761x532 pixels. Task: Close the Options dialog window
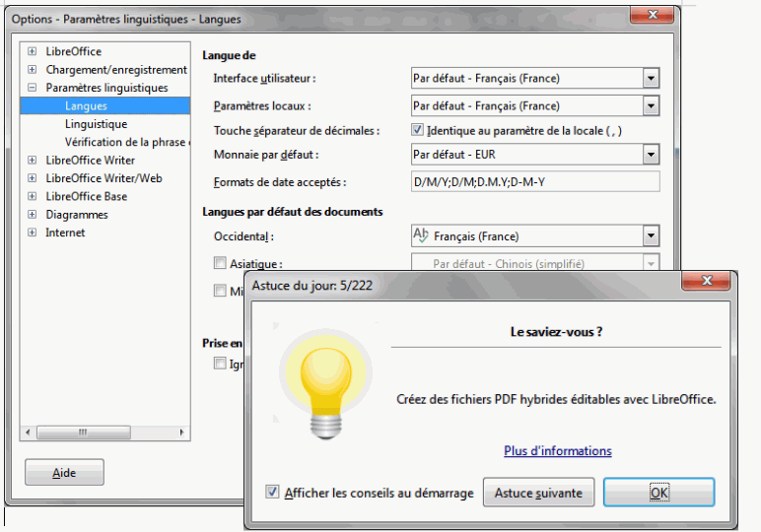tap(653, 15)
